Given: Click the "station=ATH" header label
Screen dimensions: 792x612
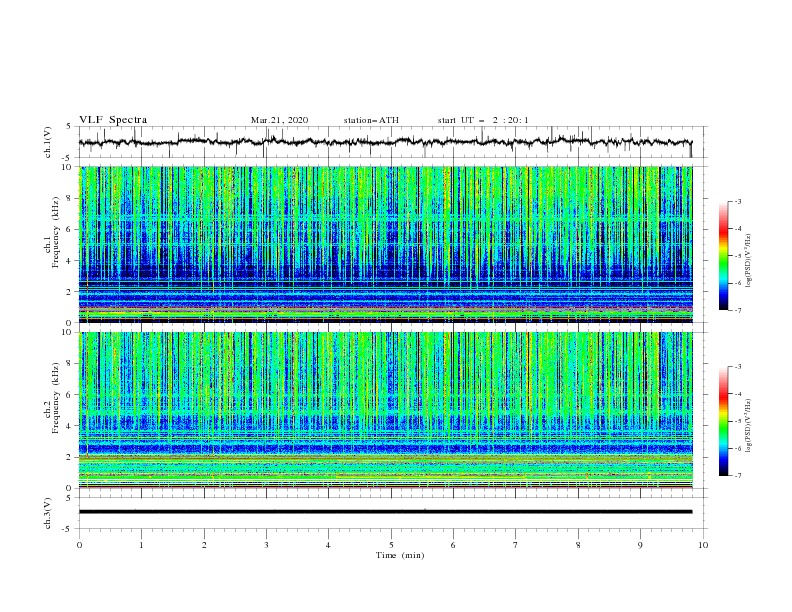Looking at the screenshot, I should coord(371,120).
